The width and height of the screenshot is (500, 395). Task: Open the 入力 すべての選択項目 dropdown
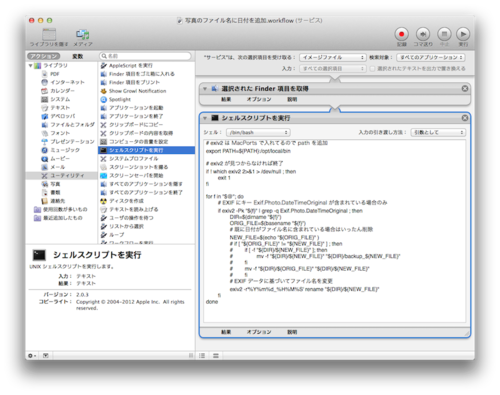tap(333, 68)
